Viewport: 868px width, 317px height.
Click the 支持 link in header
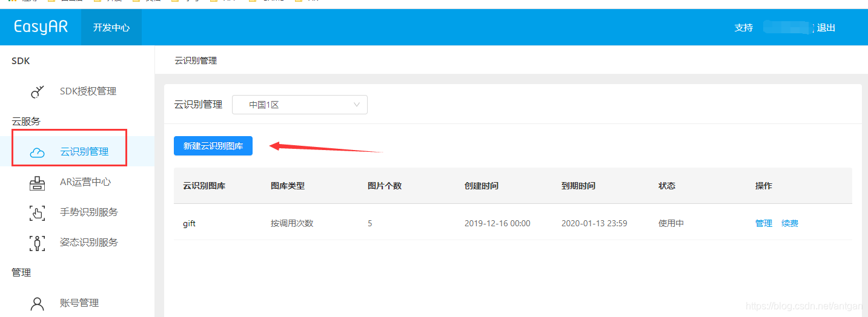[744, 27]
